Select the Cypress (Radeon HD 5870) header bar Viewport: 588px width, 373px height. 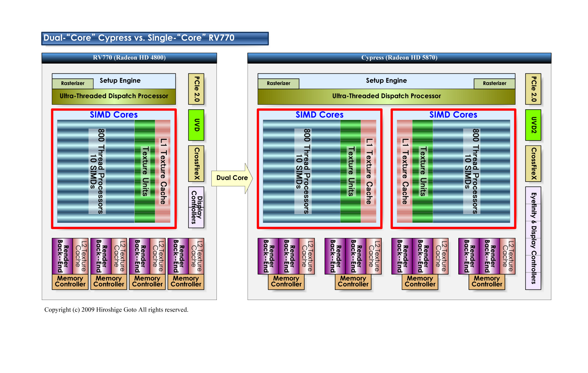coord(399,58)
